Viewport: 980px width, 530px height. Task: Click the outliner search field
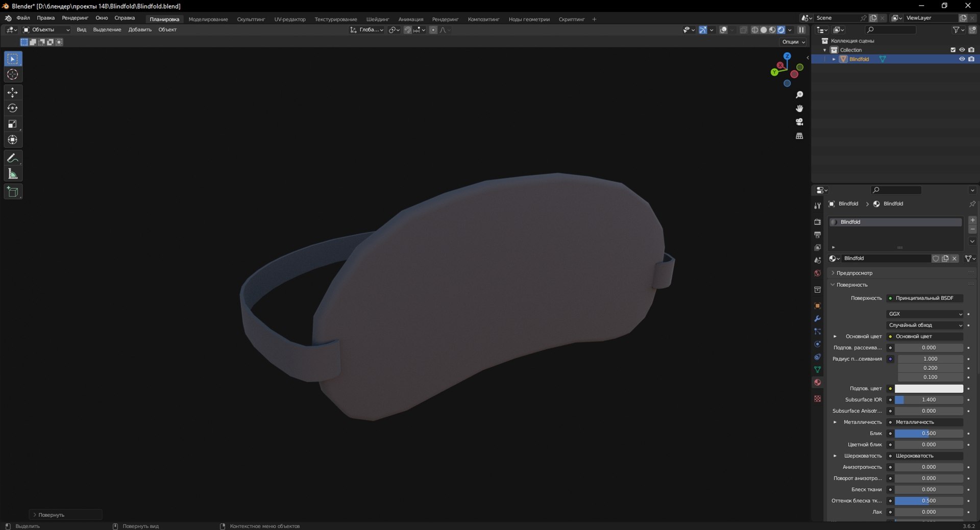tap(891, 30)
